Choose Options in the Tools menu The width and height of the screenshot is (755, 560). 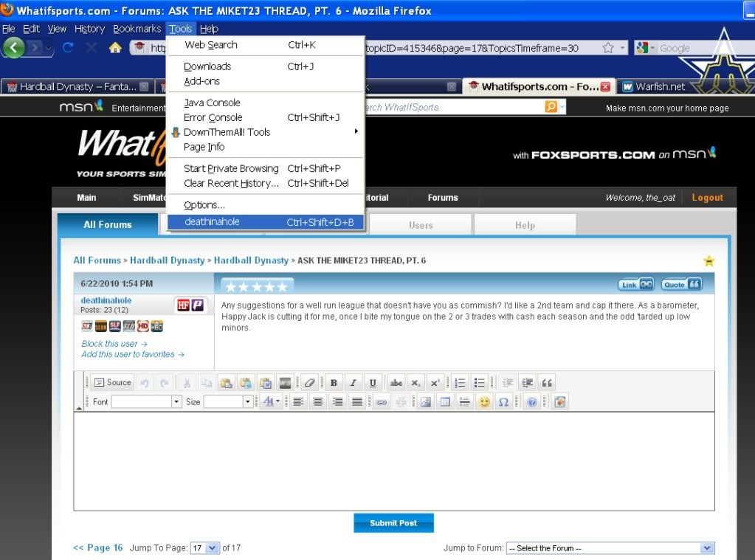pyautogui.click(x=204, y=205)
